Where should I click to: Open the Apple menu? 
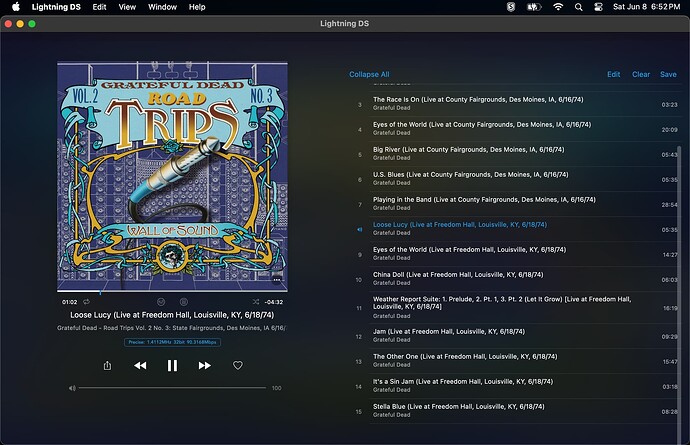click(x=16, y=7)
